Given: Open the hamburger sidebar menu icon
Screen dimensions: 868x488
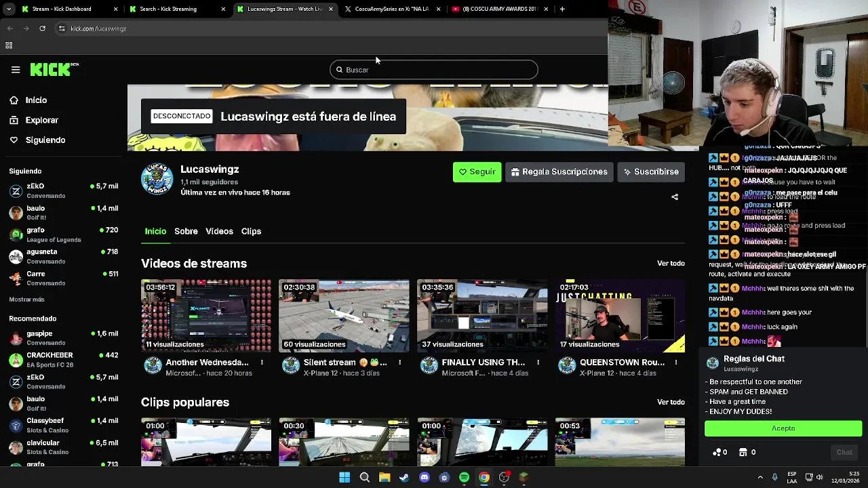Looking at the screenshot, I should tap(16, 70).
